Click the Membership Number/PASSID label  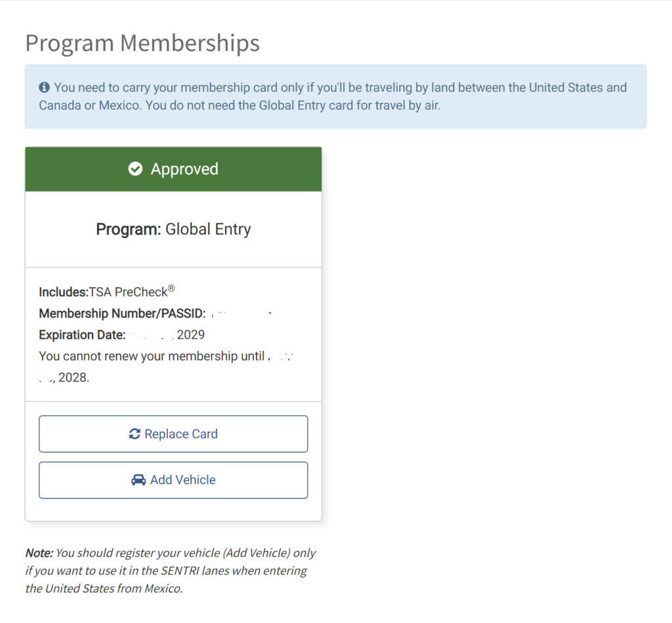[x=122, y=313]
